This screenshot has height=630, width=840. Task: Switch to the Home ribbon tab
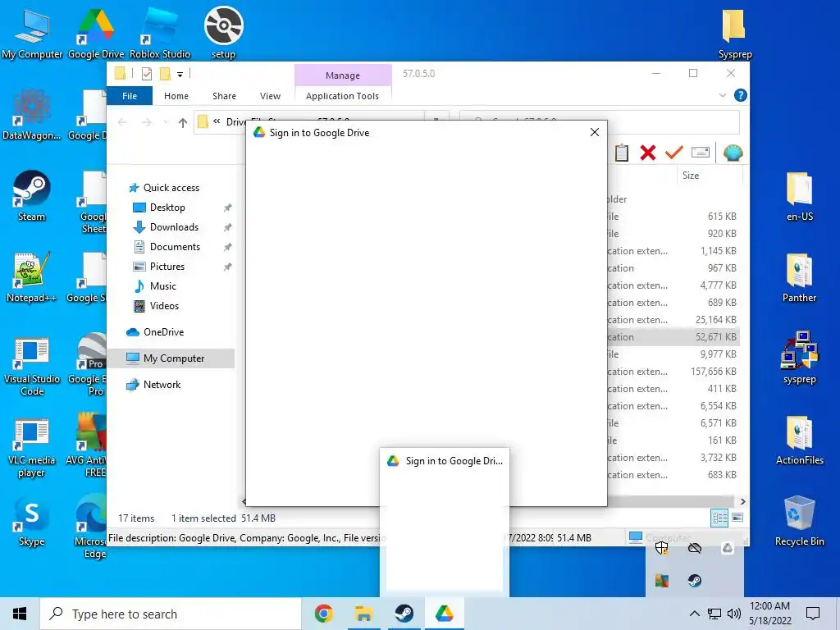176,96
